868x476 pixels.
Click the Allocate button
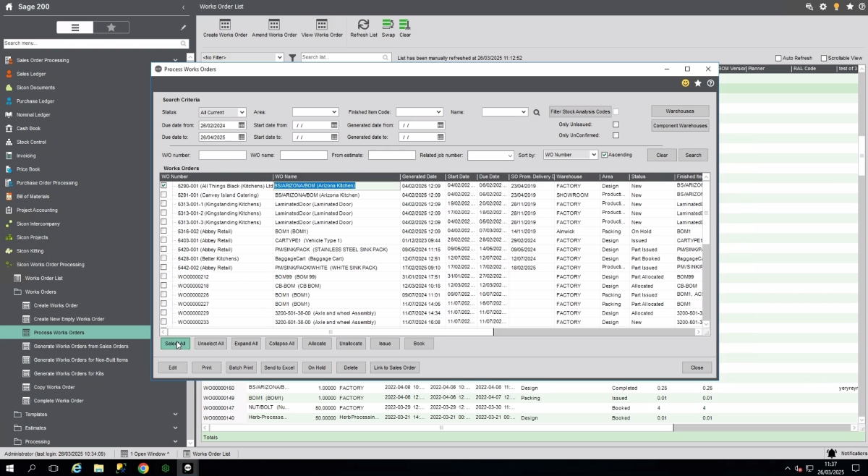point(316,344)
